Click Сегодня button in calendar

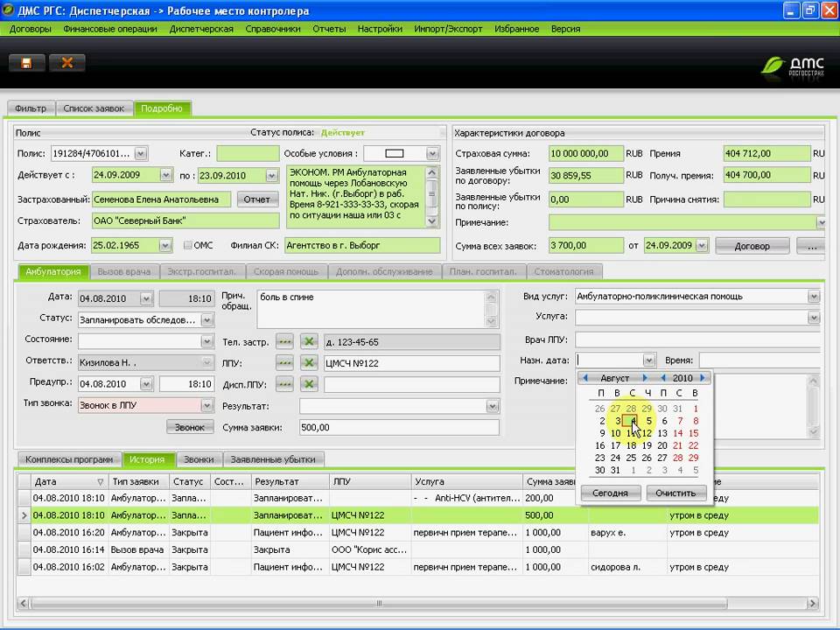(610, 493)
